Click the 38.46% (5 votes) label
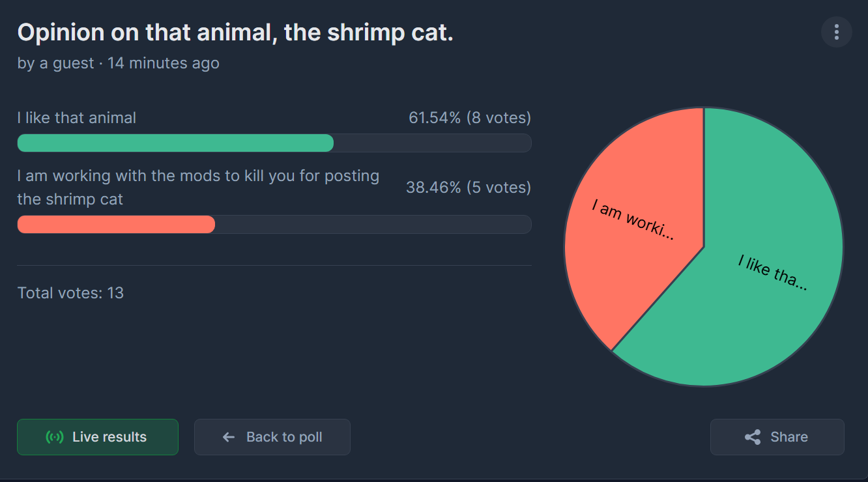The width and height of the screenshot is (868, 482). [x=469, y=188]
